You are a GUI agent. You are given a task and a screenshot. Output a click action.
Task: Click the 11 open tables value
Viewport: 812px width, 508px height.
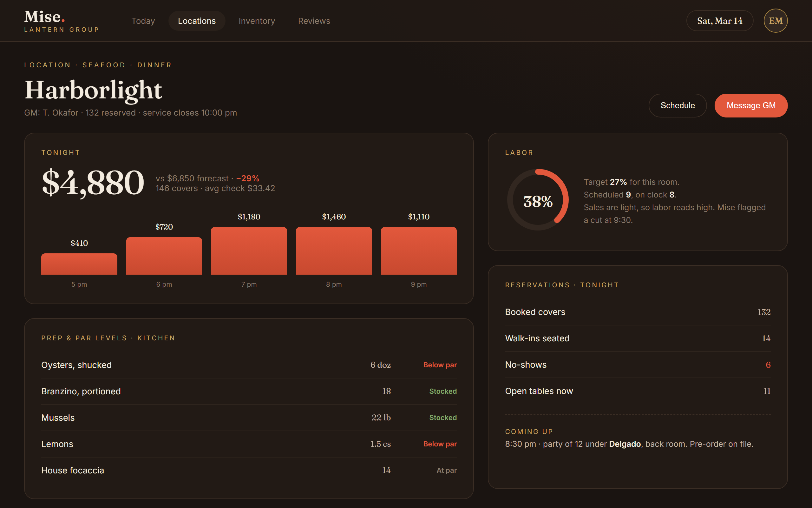coord(767,391)
